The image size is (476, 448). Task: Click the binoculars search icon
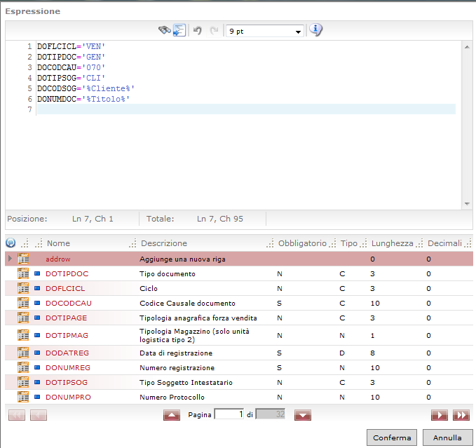pos(164,30)
